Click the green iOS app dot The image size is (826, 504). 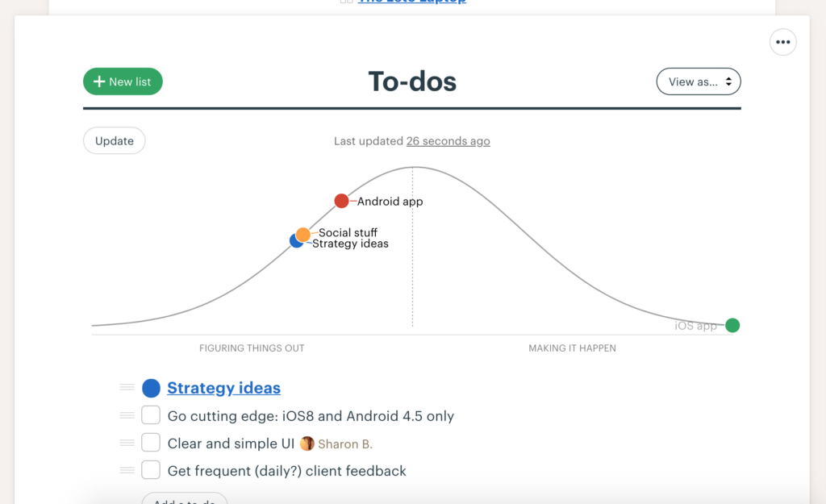(x=732, y=325)
